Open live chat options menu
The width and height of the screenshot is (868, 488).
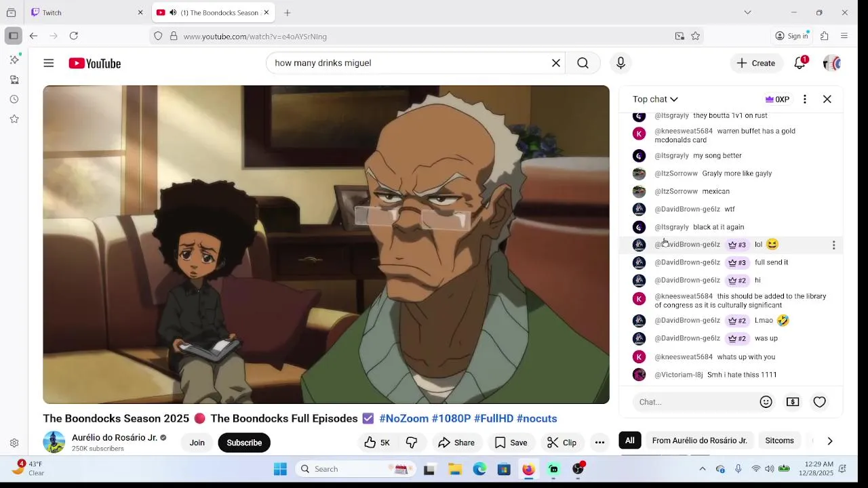click(x=805, y=99)
